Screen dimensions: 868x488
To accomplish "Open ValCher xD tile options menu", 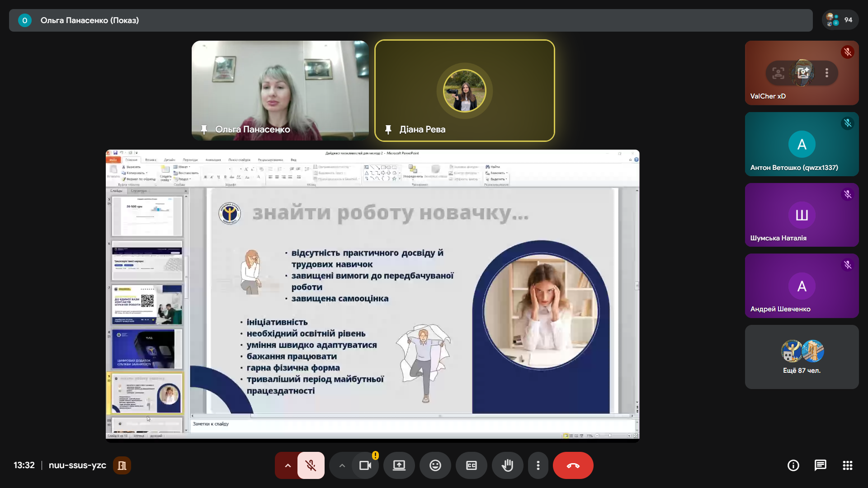I will coord(826,73).
